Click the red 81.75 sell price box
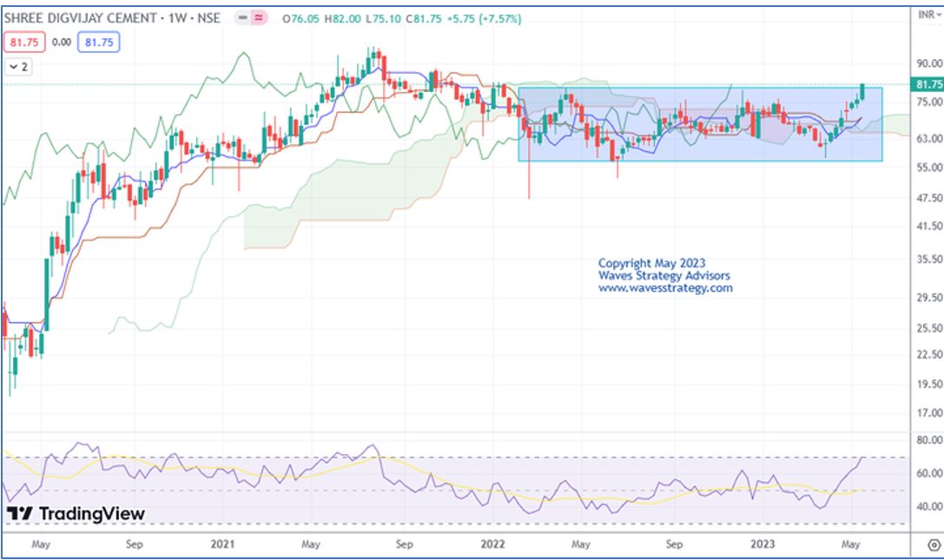The width and height of the screenshot is (944, 560). point(24,43)
